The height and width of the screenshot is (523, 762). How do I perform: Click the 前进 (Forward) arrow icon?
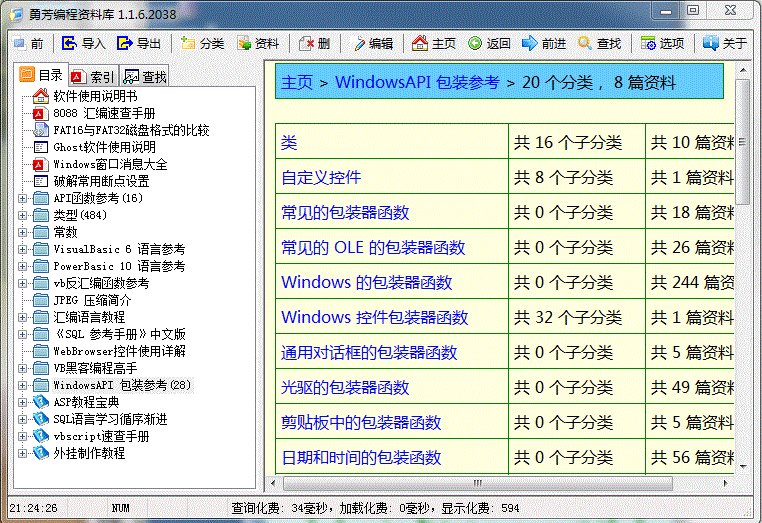(x=530, y=43)
